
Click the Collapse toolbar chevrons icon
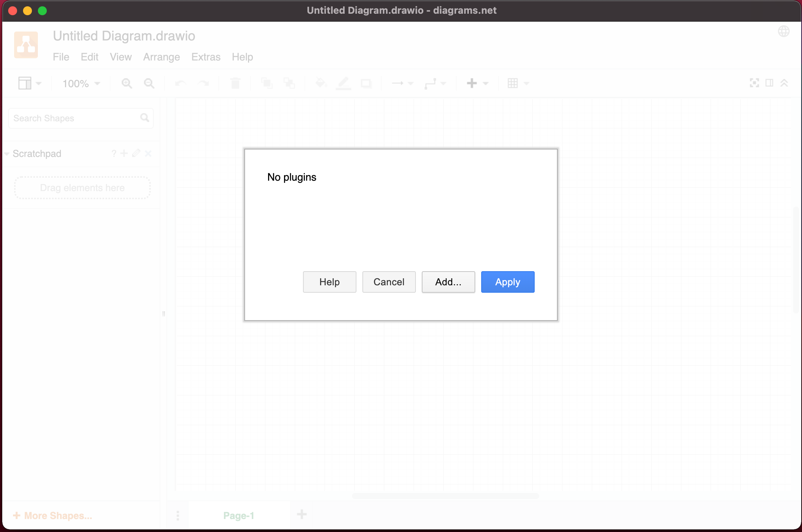point(784,83)
